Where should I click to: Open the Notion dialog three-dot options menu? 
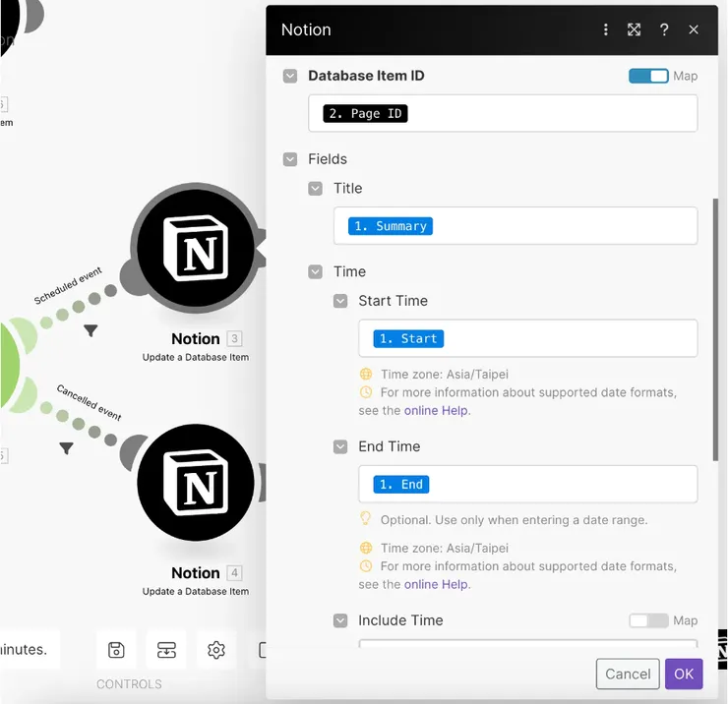tap(605, 29)
